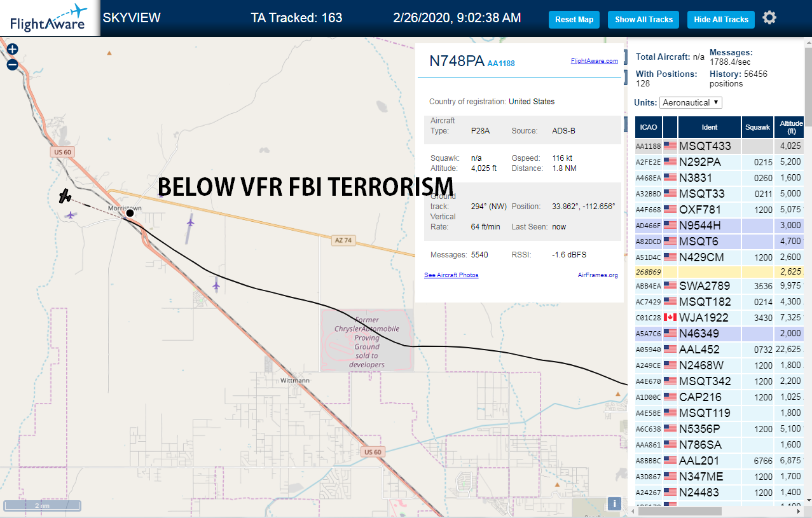Click the US flag in MSQT433 row
The image size is (812, 518).
tap(670, 146)
